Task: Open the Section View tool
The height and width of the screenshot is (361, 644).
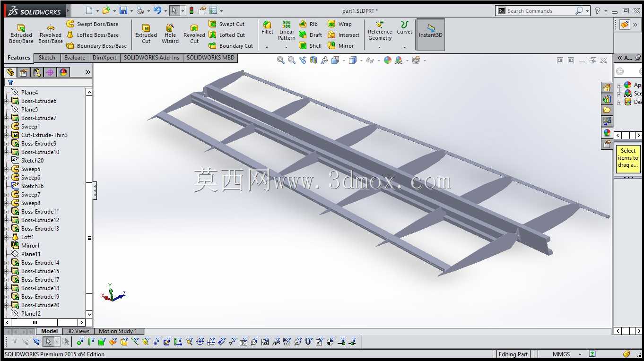Action: (x=313, y=60)
